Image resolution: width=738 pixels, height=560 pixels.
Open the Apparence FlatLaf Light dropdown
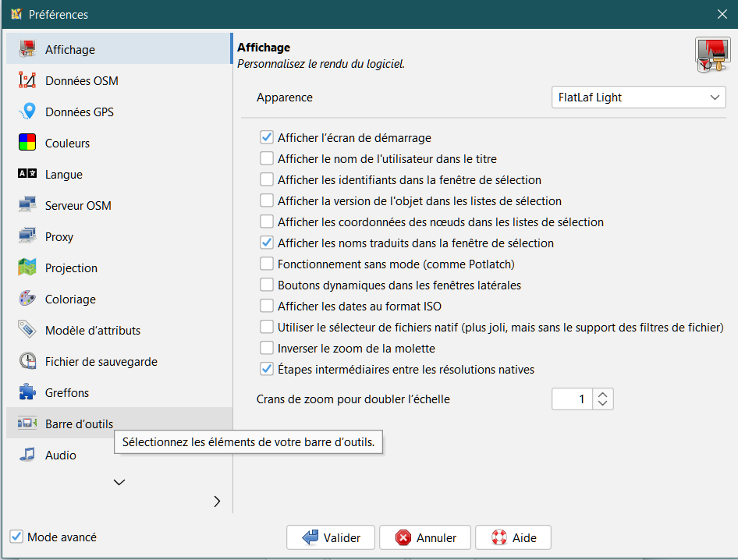(637, 97)
